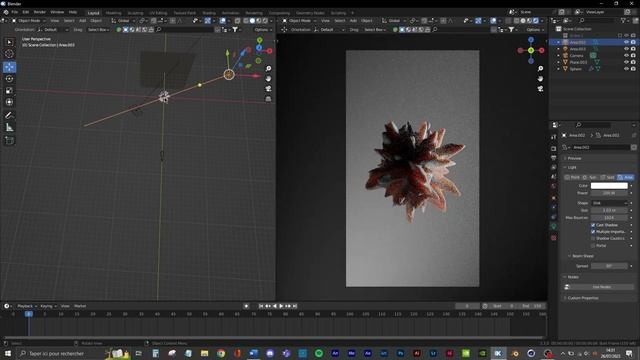Select the Scale tool in left toolbar
640x360 pixels.
tap(9, 91)
